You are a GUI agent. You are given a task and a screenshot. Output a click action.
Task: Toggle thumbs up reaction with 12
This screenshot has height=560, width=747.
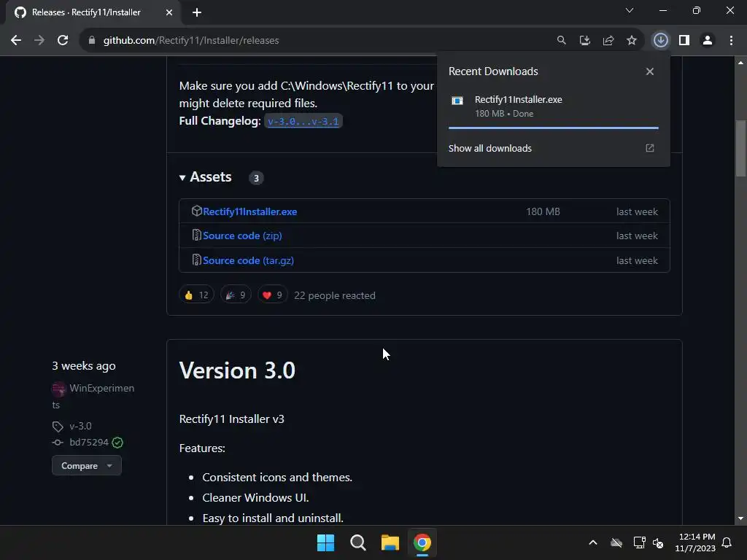pyautogui.click(x=196, y=295)
